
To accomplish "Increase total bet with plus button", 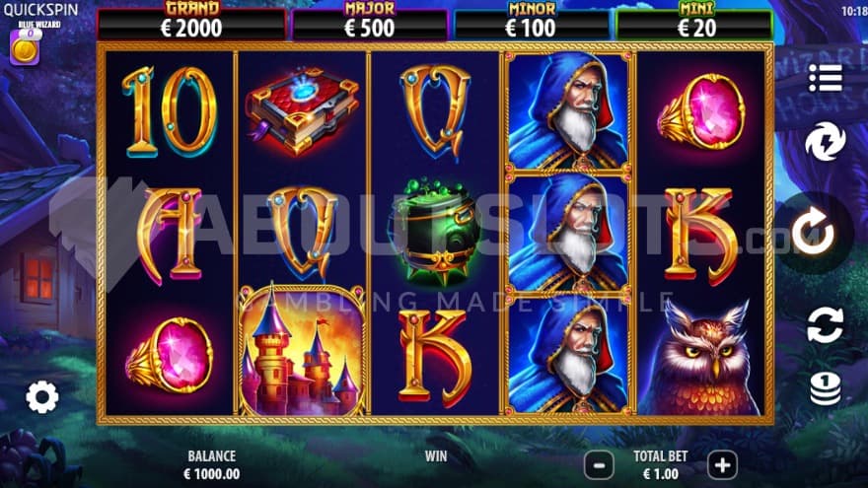I will coord(722,464).
